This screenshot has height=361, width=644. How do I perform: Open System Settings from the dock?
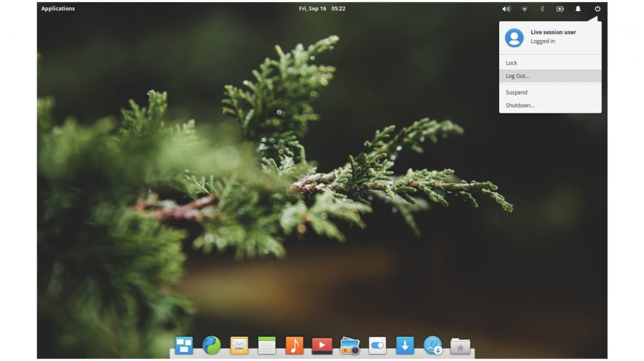pos(377,346)
